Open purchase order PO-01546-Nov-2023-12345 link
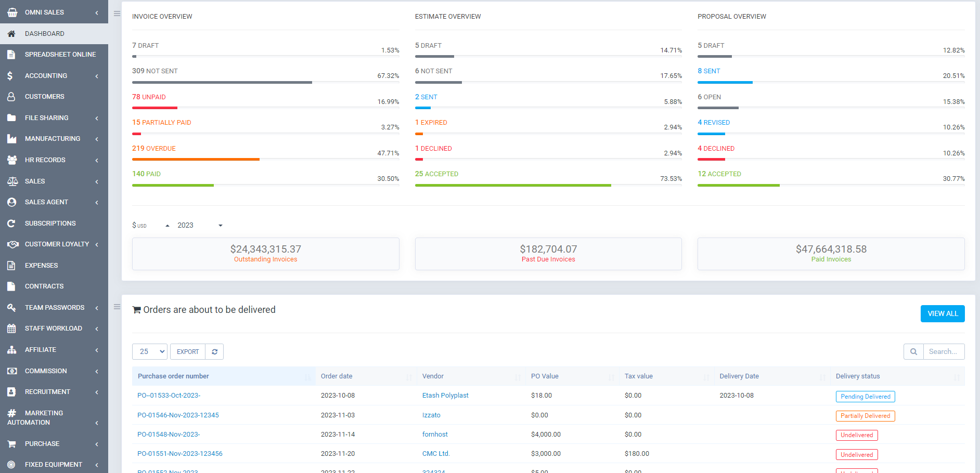The height and width of the screenshot is (473, 980). tap(178, 415)
